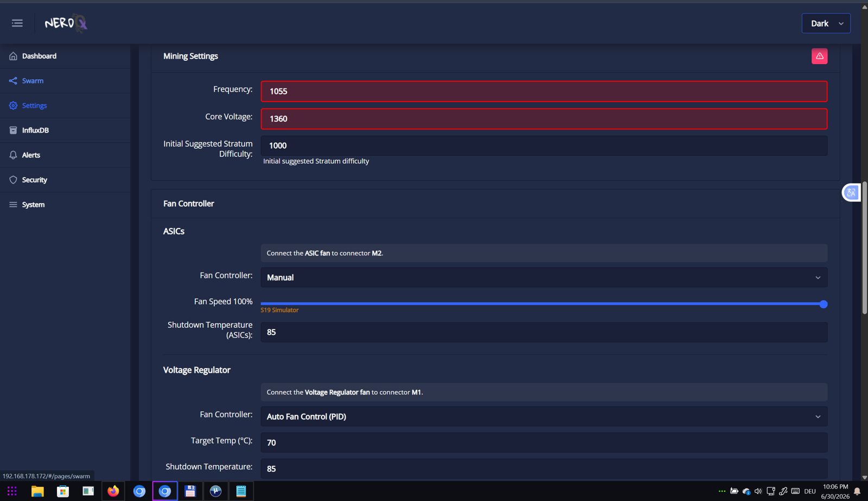Click the floating translate icon on the right edge

(851, 192)
